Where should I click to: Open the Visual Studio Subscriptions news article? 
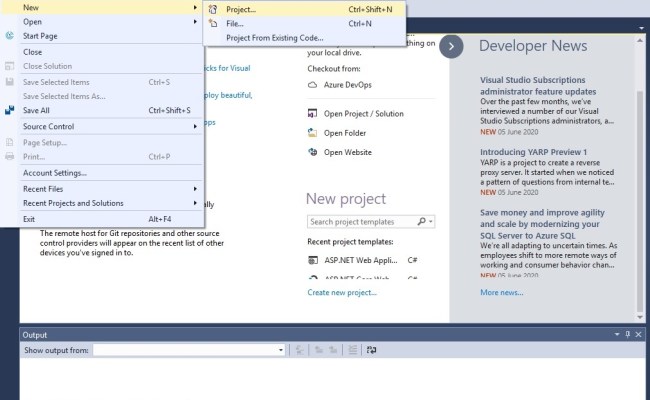[x=538, y=85]
